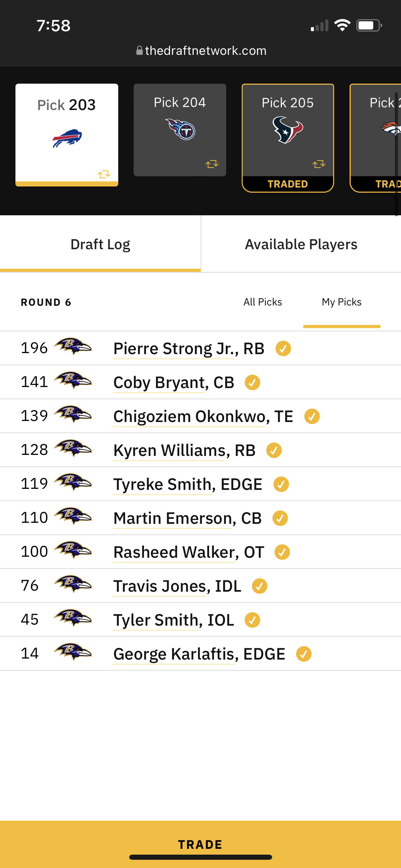This screenshot has height=868, width=401.
Task: Click the trade arrows icon on Pick 203
Action: point(104,174)
